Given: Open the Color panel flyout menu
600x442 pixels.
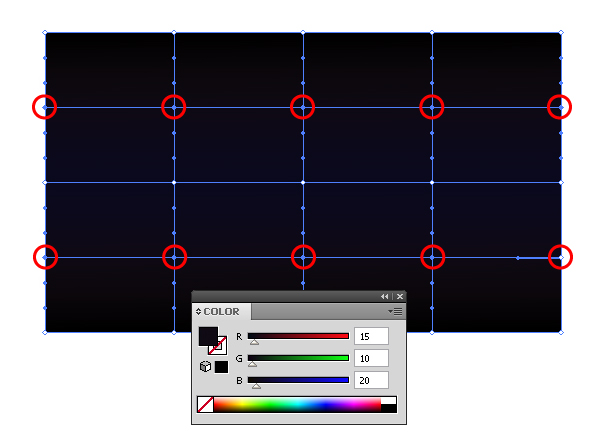Looking at the screenshot, I should pyautogui.click(x=395, y=312).
